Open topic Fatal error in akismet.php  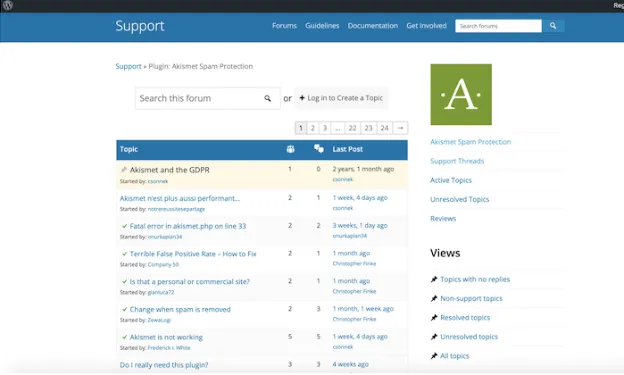click(x=188, y=226)
